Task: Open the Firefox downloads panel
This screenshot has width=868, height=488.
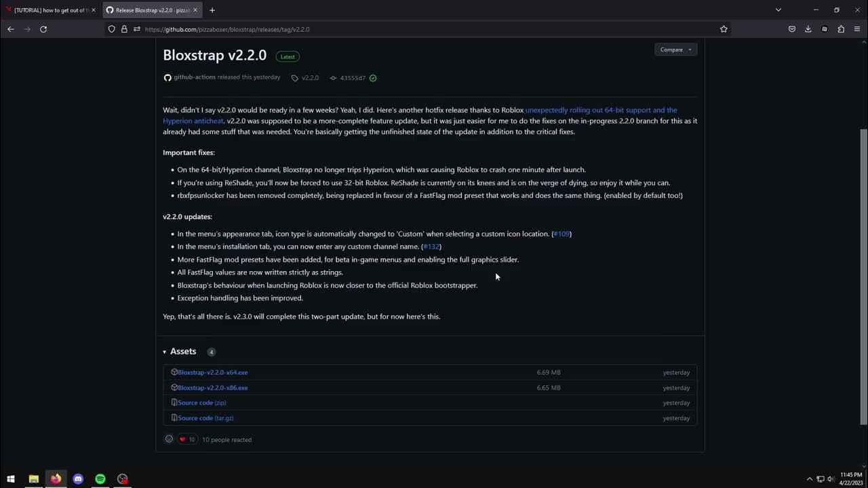Action: [808, 29]
